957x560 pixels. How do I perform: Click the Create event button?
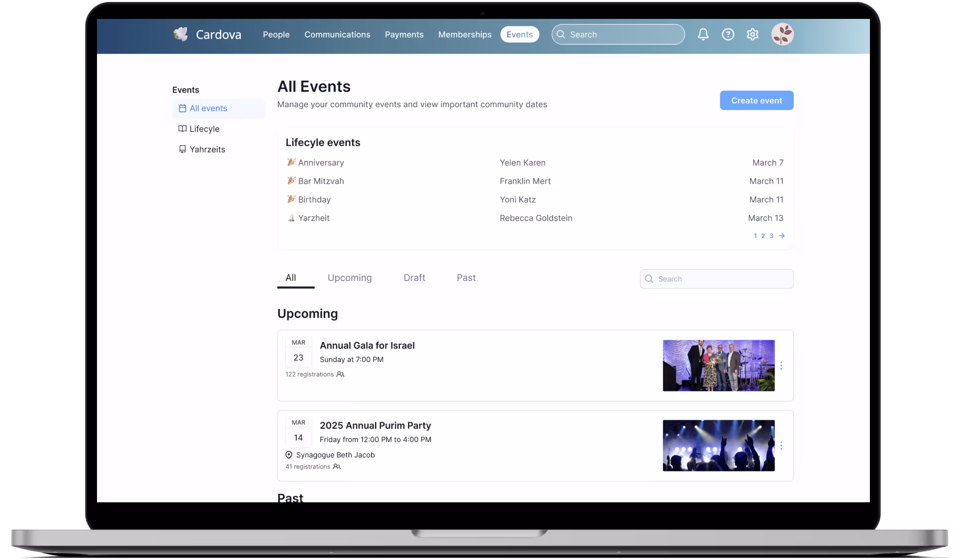point(757,100)
